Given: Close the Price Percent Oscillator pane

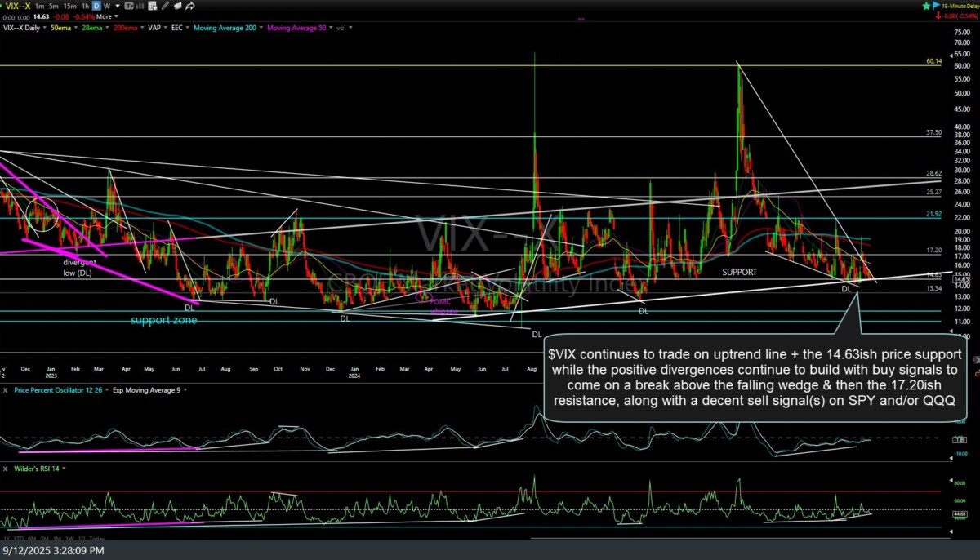Looking at the screenshot, I should tap(5, 390).
